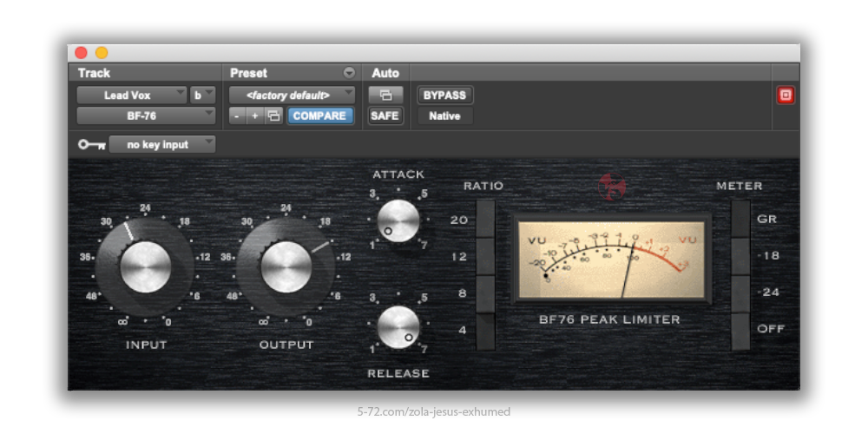Close the plug-in window with red button
Screen dimensions: 868x434
(82, 53)
